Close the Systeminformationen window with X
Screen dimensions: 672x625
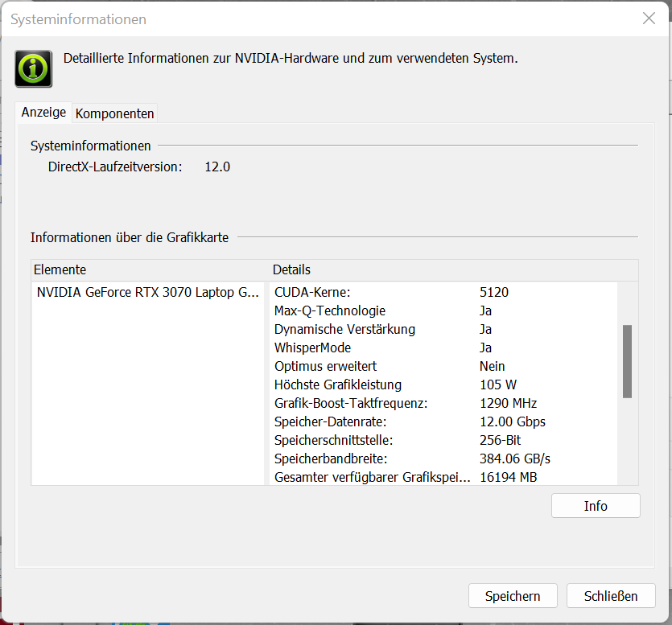pos(649,19)
